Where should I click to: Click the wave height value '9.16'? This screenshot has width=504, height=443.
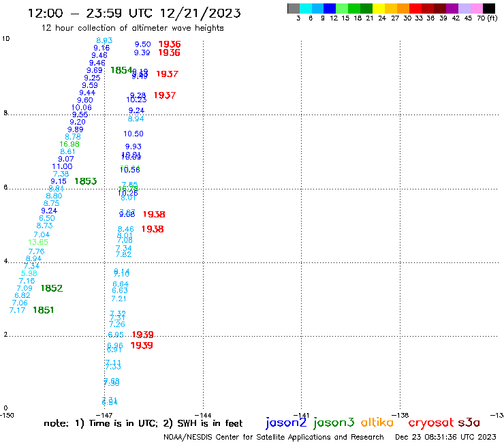click(101, 48)
